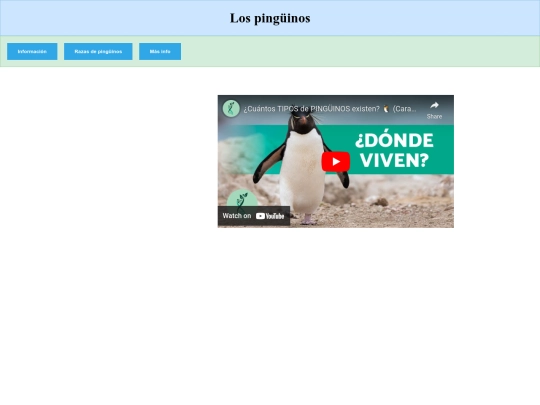Viewport: 540px width, 405px height.
Task: Open the video channel avatar icon
Action: click(x=231, y=108)
